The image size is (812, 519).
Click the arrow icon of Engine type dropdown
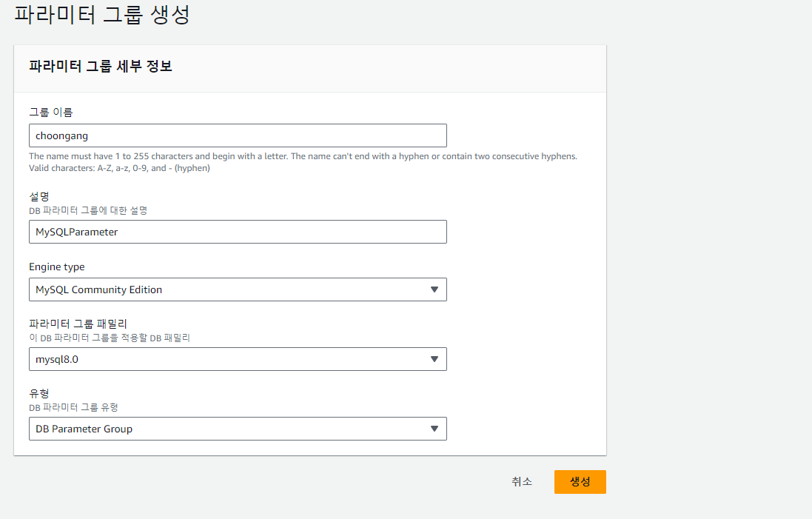434,289
